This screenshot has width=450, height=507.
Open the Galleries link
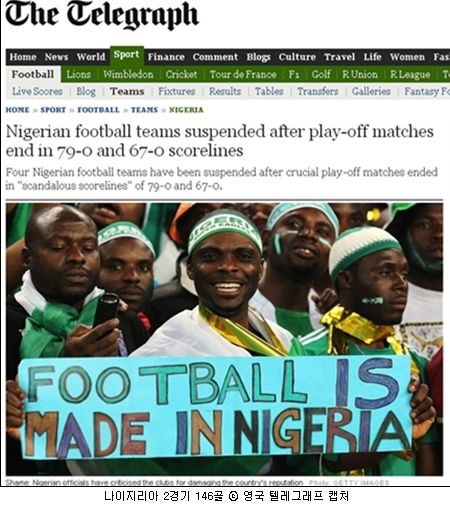371,91
